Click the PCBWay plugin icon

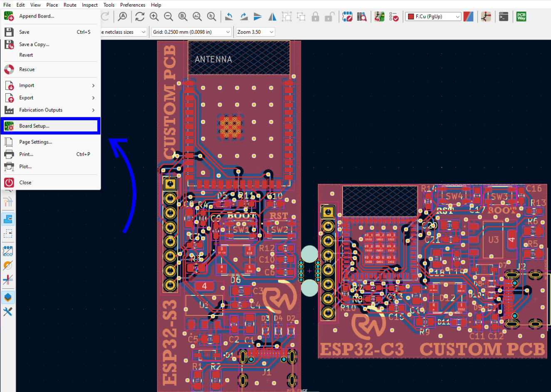pyautogui.click(x=521, y=17)
